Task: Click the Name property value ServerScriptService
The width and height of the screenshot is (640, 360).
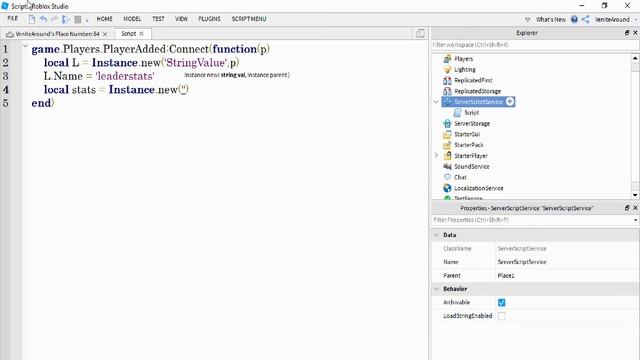Action: coord(522,262)
